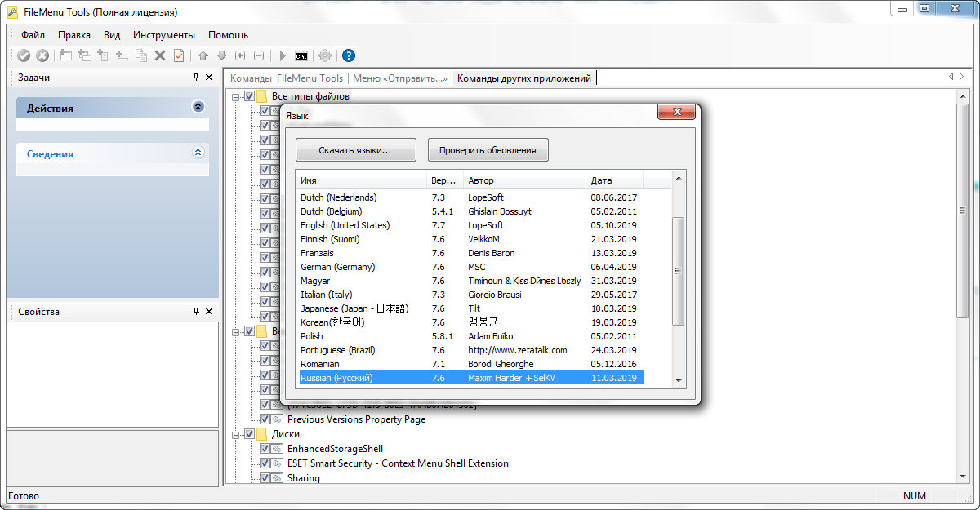
Task: Sort the language list by Автор column
Action: coord(525,180)
